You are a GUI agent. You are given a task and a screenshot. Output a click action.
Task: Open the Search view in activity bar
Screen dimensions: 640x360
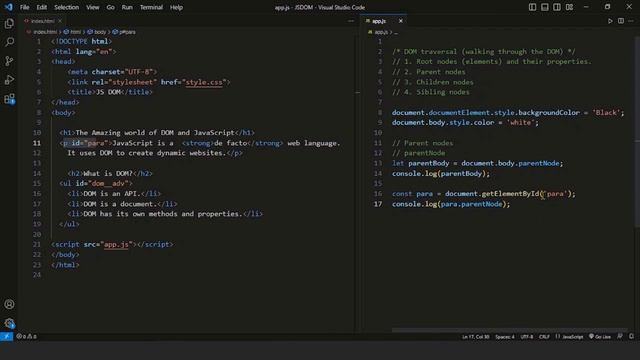[x=9, y=42]
